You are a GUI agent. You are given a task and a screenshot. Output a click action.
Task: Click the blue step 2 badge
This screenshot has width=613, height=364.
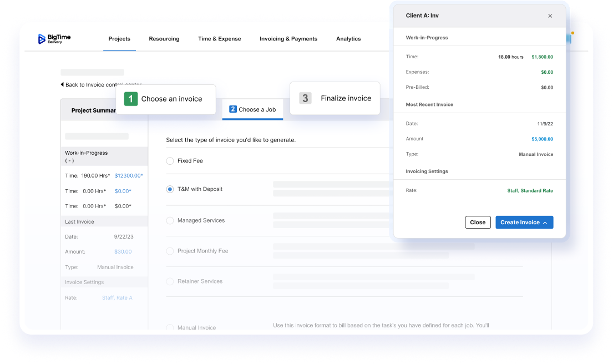[233, 109]
